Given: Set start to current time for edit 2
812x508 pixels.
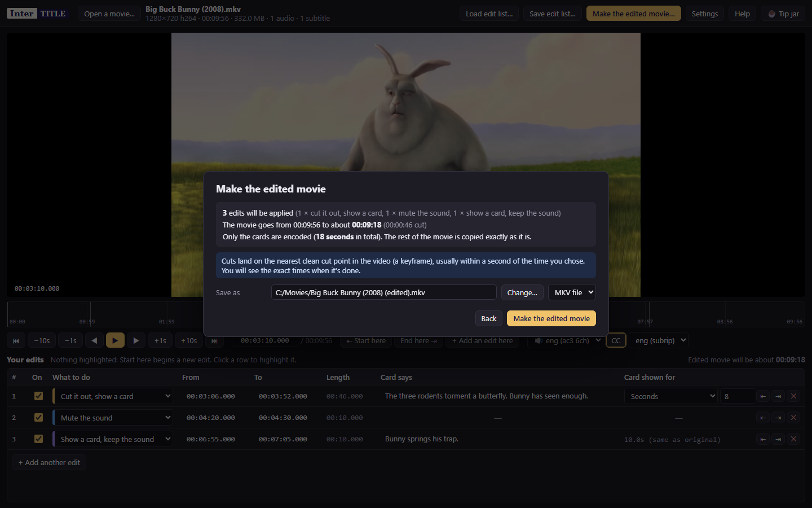Looking at the screenshot, I should [763, 418].
